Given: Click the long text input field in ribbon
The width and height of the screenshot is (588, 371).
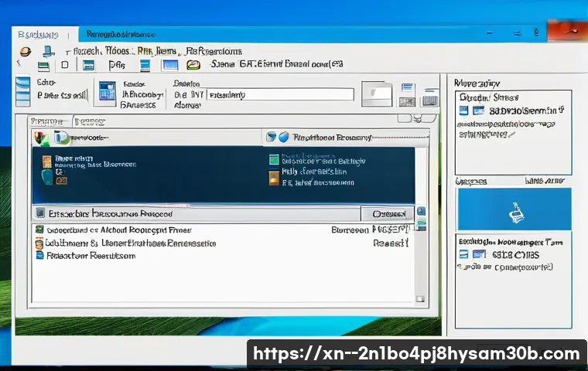Looking at the screenshot, I should [x=280, y=95].
